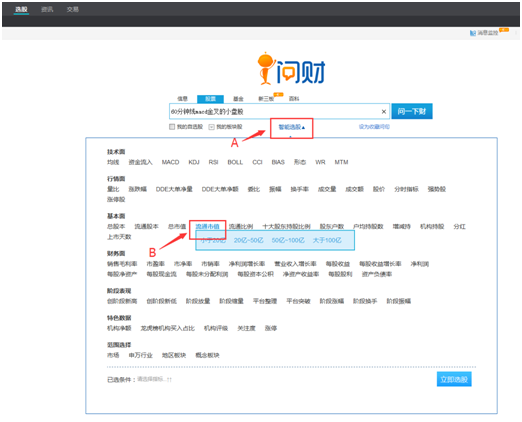This screenshot has width=522, height=422.
Task: Select the 股价 condition
Action: [x=379, y=189]
